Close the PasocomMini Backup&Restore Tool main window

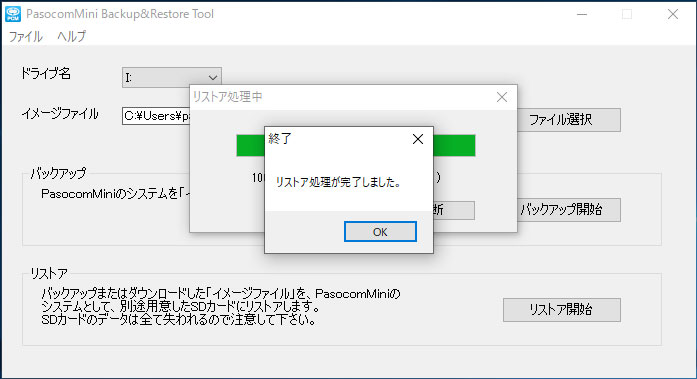[x=673, y=14]
